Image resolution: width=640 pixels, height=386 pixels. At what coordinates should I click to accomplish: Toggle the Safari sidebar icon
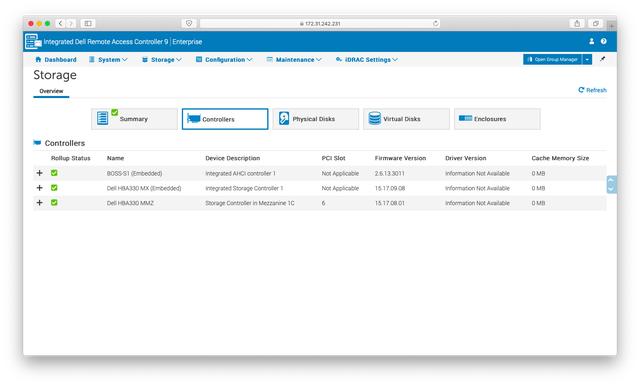coord(88,23)
